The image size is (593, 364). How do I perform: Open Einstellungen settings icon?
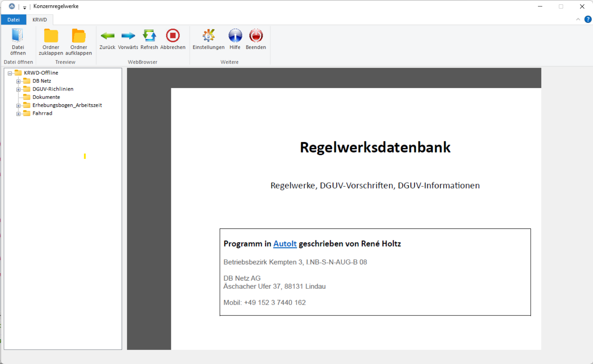(x=208, y=36)
